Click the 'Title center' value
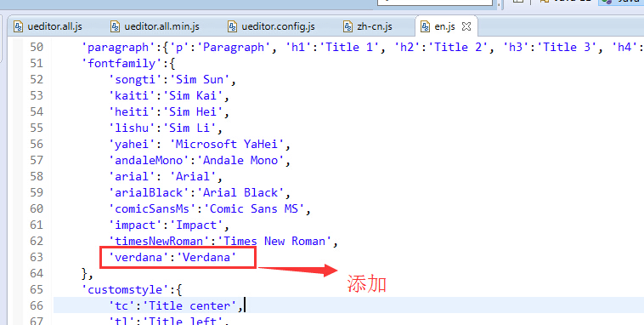This screenshot has height=325, width=644. (189, 306)
